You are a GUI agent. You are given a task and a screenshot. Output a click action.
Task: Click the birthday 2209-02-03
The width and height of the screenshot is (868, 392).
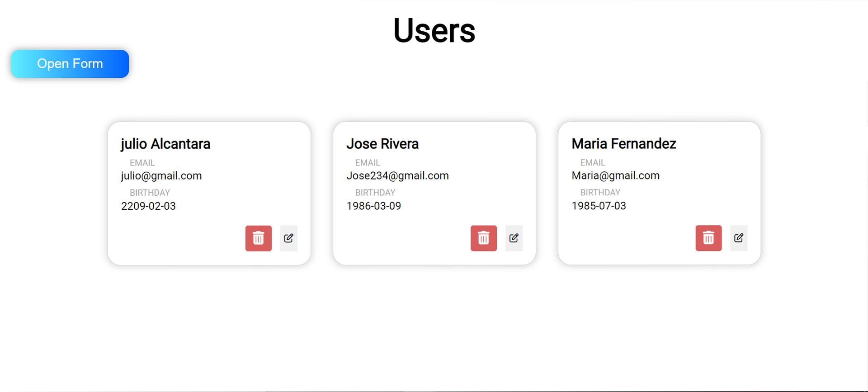148,206
